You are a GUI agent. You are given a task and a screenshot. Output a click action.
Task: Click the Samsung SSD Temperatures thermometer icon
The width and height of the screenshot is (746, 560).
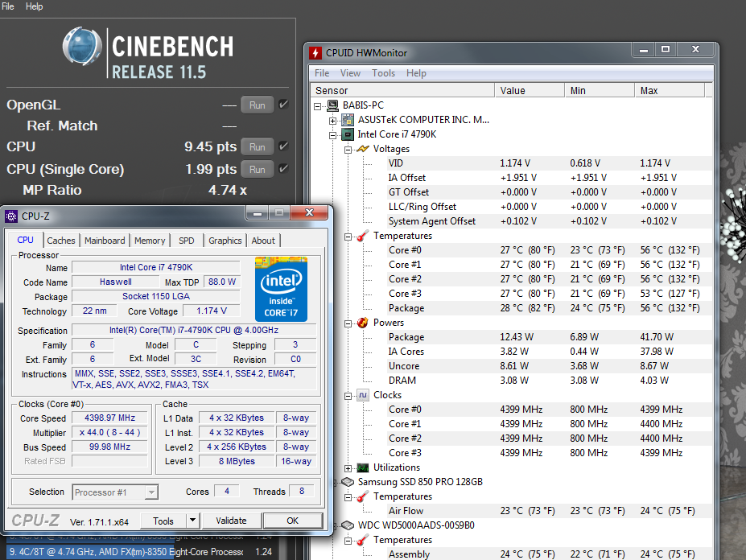click(363, 496)
